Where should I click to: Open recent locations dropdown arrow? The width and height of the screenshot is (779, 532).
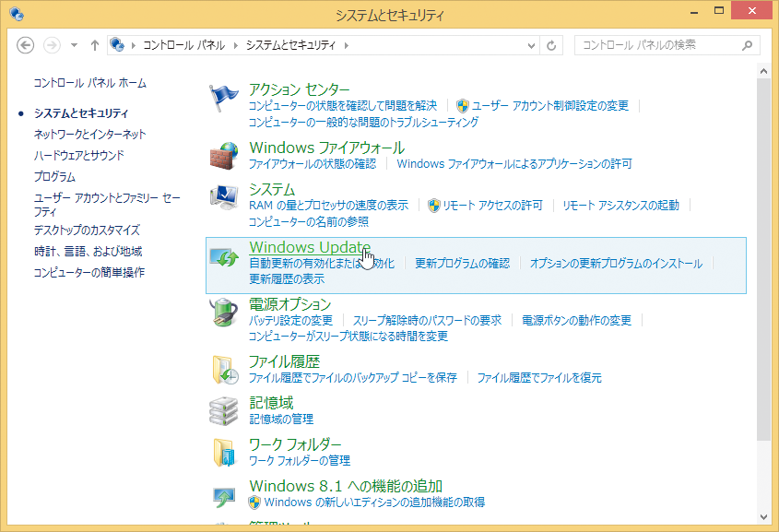point(74,45)
